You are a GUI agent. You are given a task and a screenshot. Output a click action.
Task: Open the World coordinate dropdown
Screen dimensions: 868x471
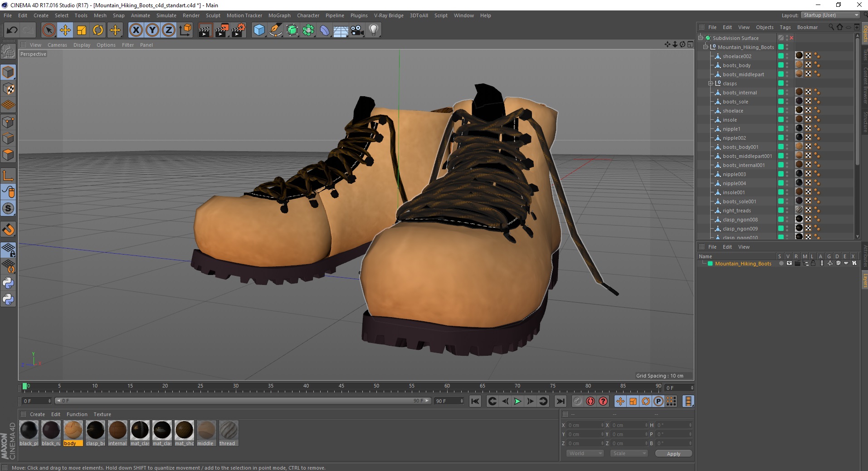coord(585,454)
